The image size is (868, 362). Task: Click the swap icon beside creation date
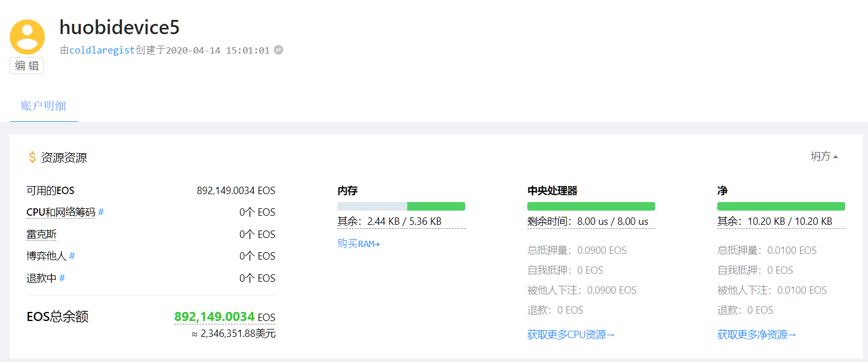[x=278, y=50]
